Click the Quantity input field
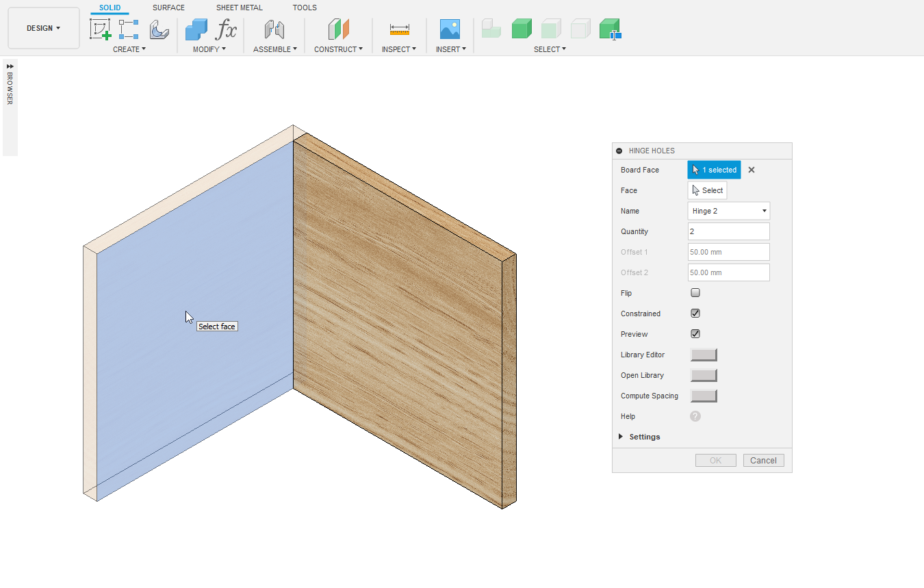The height and width of the screenshot is (588, 924). pyautogui.click(x=728, y=231)
